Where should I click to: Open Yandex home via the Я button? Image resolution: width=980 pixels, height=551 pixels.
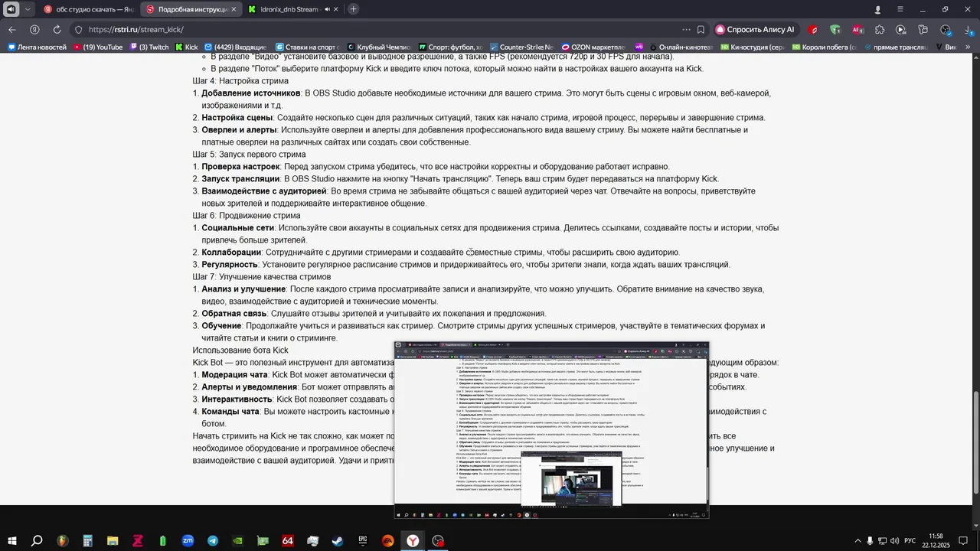[34, 29]
